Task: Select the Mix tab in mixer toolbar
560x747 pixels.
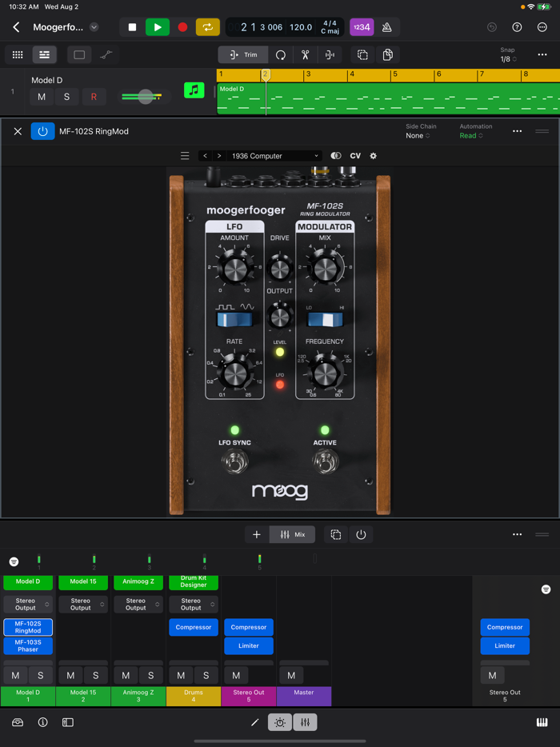Action: point(293,534)
